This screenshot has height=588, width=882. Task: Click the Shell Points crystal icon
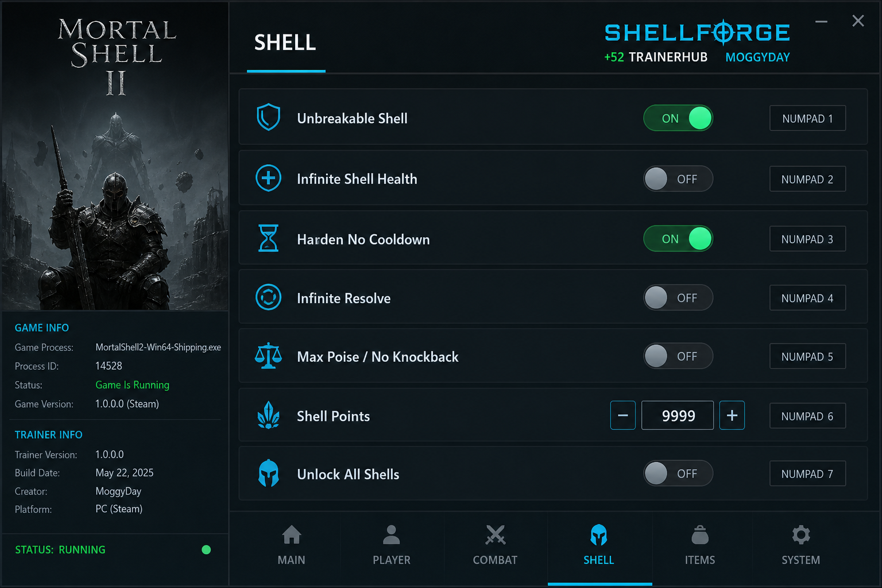point(268,415)
